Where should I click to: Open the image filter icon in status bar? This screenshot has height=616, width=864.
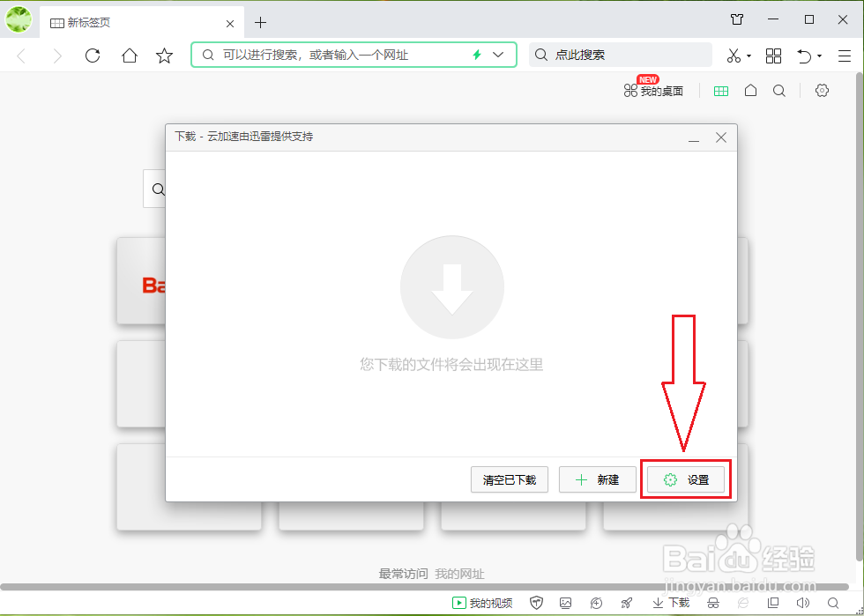click(566, 602)
